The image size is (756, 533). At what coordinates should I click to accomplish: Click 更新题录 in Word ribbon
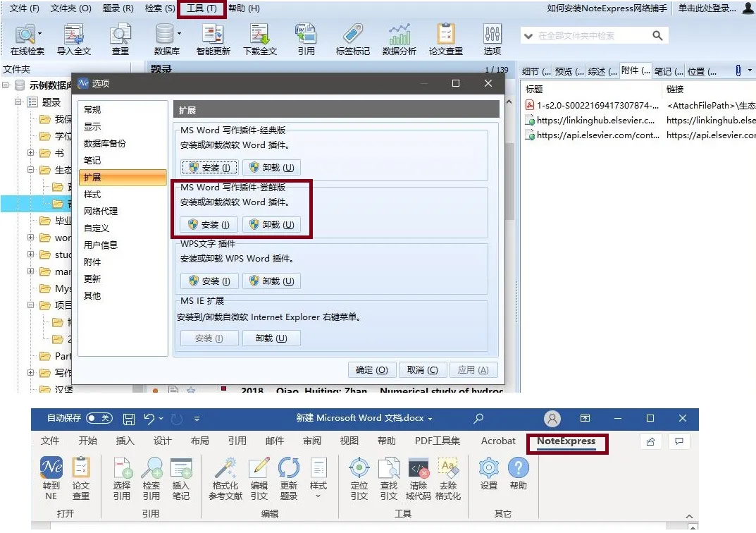click(289, 478)
